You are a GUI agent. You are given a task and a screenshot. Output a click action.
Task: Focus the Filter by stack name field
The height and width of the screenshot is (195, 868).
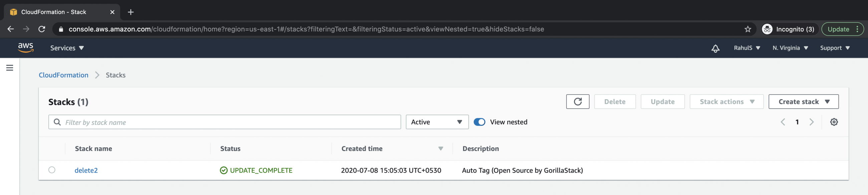pos(224,122)
